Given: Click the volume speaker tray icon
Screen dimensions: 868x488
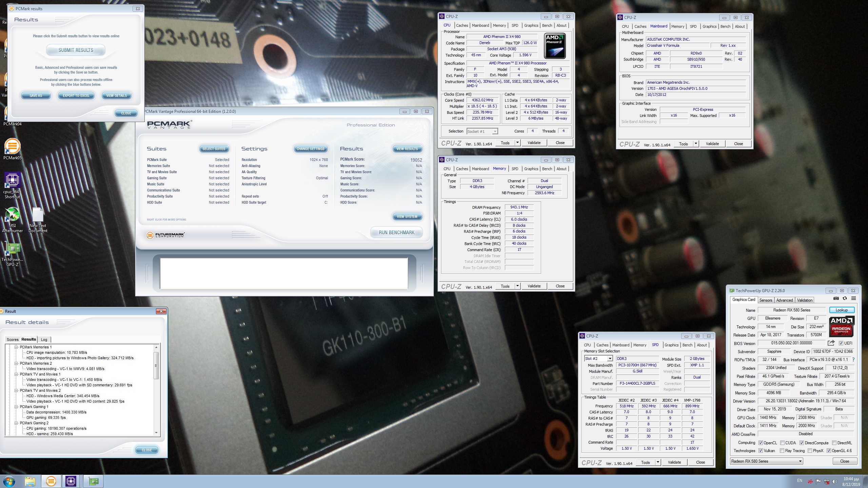Looking at the screenshot, I should (x=834, y=481).
